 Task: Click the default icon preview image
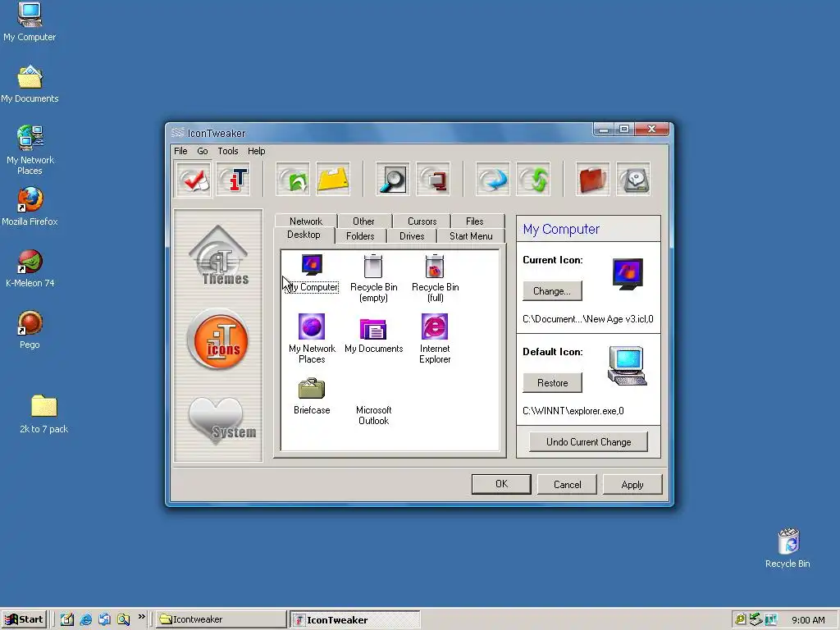[x=628, y=366]
